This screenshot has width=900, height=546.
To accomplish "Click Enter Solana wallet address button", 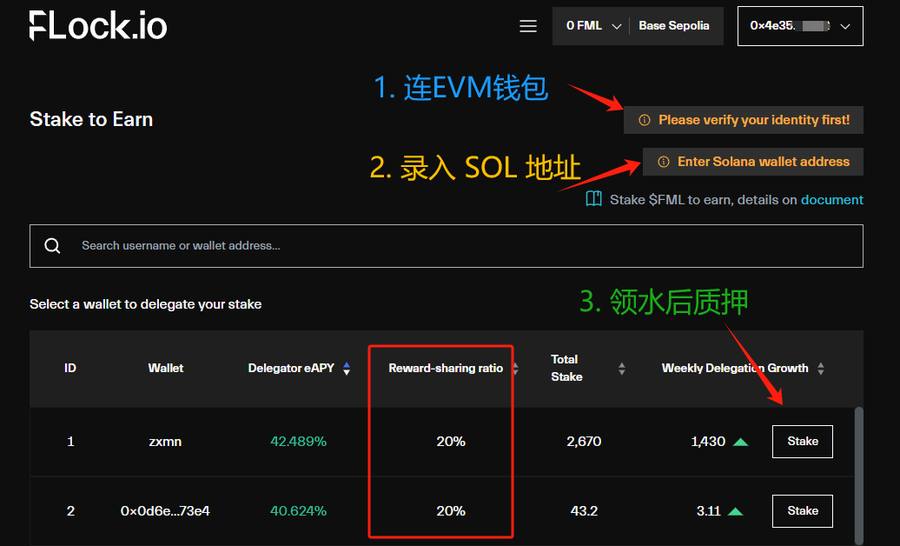I will click(x=752, y=162).
